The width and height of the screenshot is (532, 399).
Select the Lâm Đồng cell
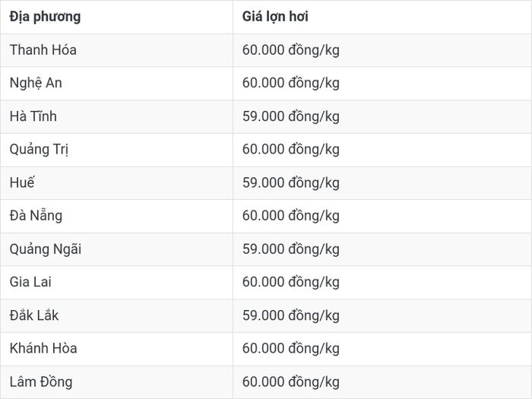116,382
